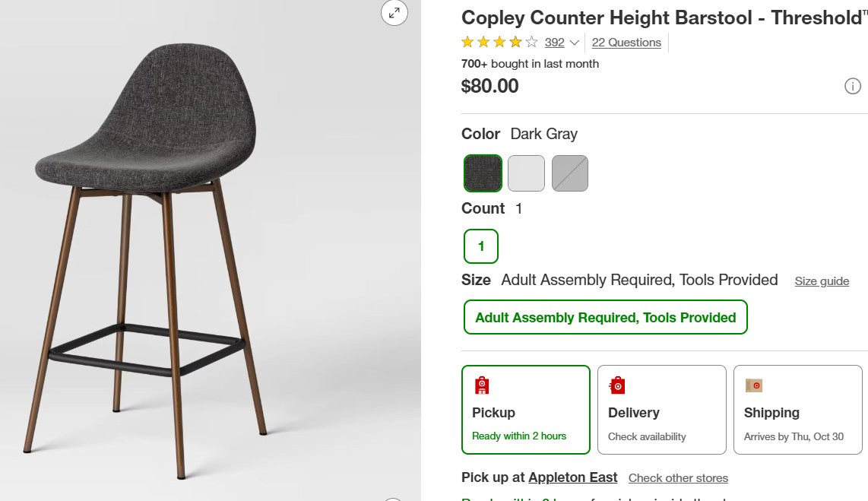The width and height of the screenshot is (868, 501).
Task: Click the red Pickup store icon
Action: 480,385
